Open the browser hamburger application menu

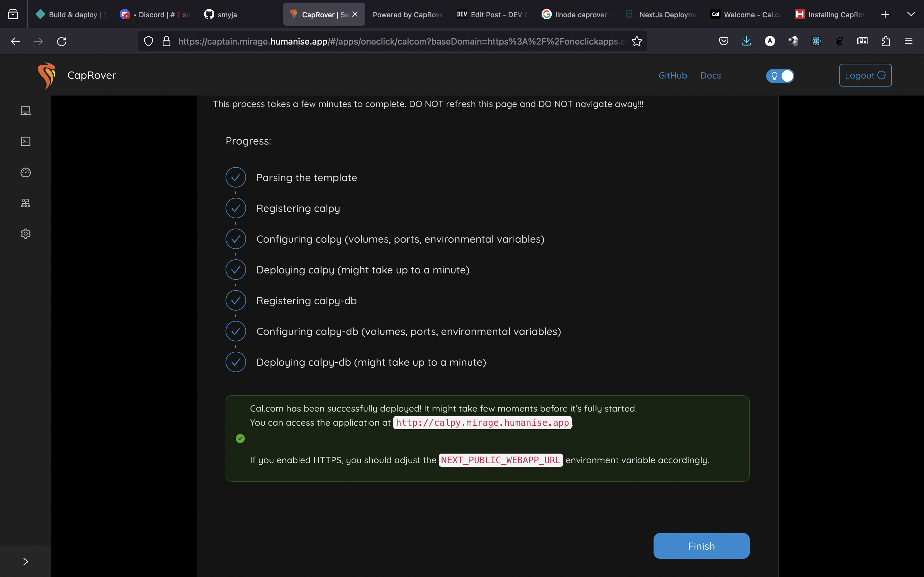(908, 41)
